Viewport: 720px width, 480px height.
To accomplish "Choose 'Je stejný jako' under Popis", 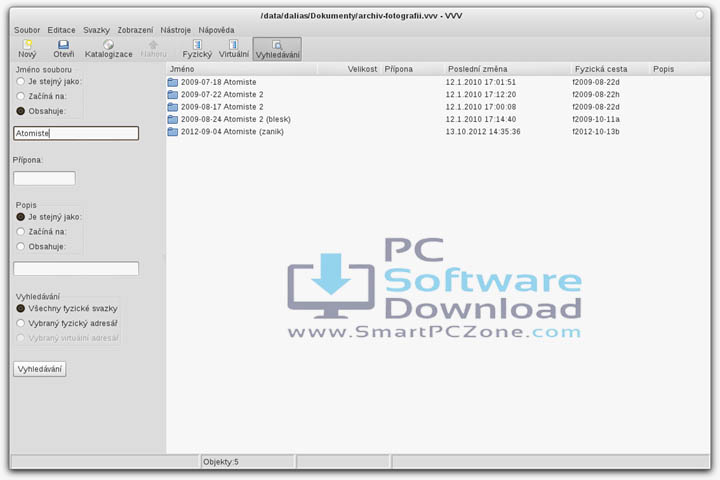I will [x=21, y=217].
